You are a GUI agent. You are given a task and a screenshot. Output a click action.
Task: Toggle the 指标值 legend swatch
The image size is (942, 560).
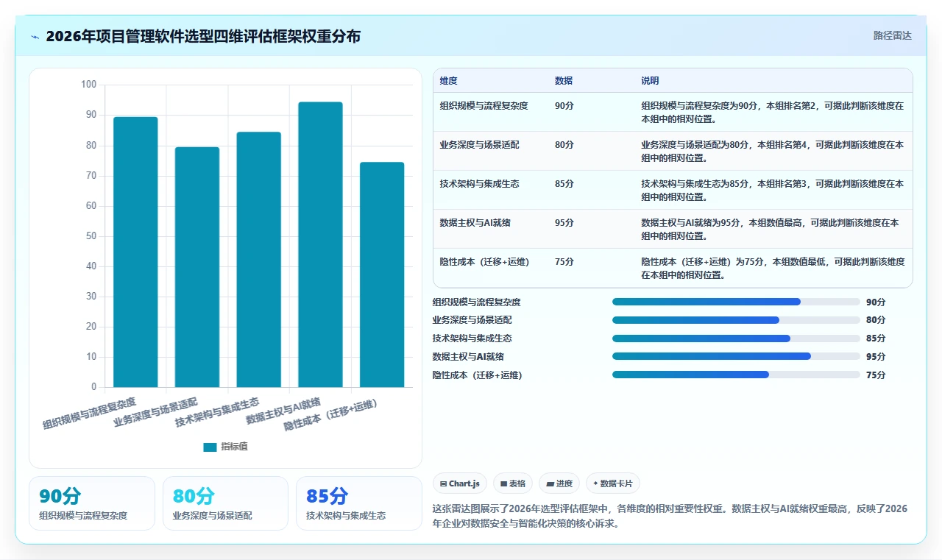210,447
